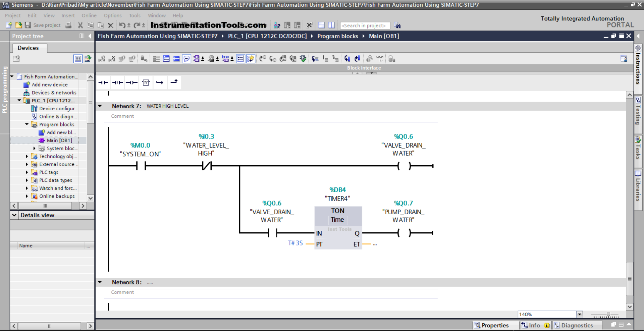Screen dimensions: 644x331
Task: Collapse Network 7 WATER HIGH LEVEL
Action: (100, 106)
